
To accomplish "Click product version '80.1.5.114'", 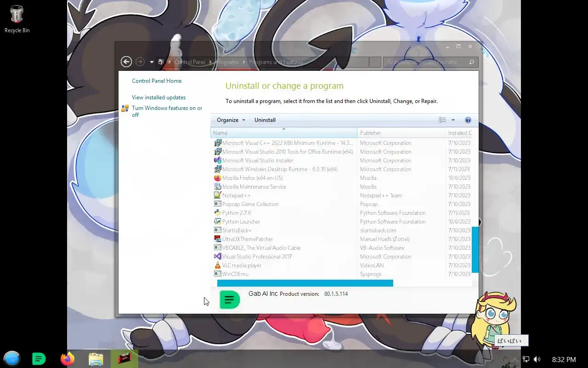I will click(x=336, y=294).
